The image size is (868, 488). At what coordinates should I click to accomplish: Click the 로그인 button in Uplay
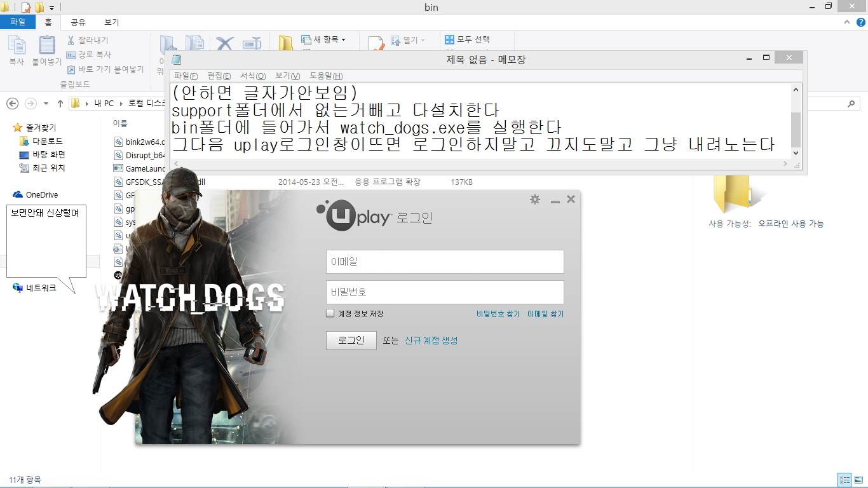pyautogui.click(x=351, y=341)
